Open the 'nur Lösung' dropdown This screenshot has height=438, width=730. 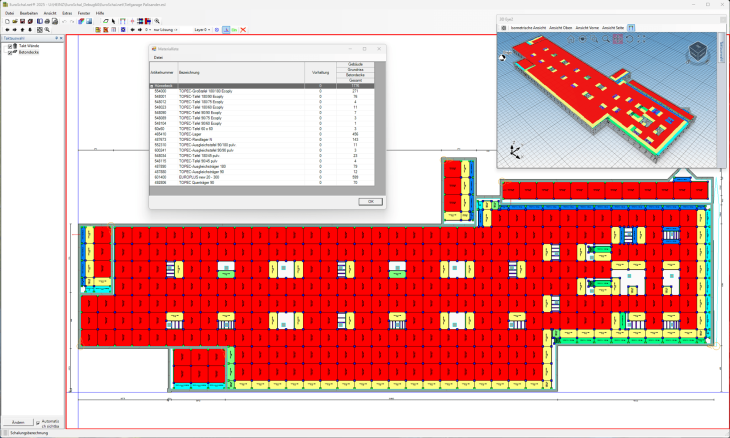point(166,30)
